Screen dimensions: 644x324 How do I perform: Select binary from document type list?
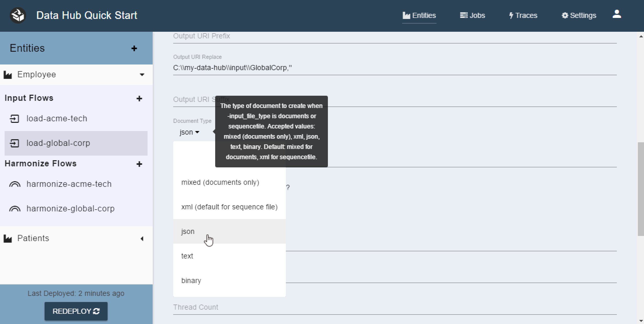coord(191,280)
